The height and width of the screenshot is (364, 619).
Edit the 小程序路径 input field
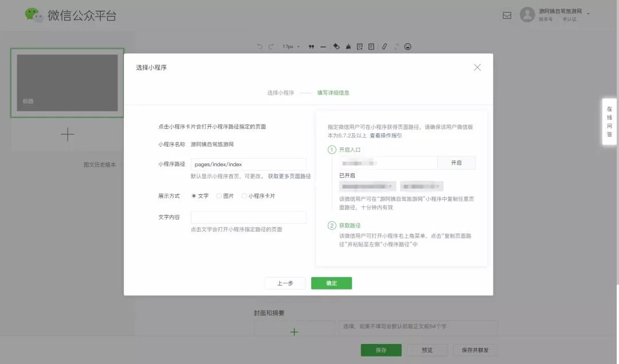click(248, 165)
